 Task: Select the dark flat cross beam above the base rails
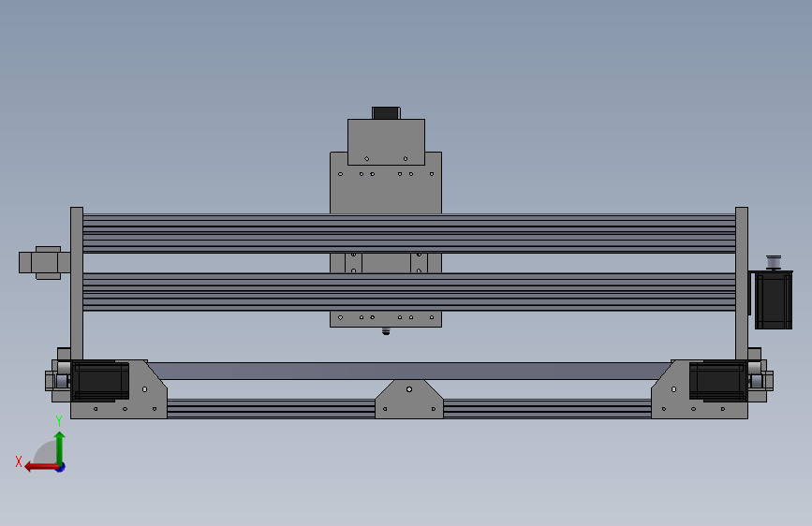point(409,372)
